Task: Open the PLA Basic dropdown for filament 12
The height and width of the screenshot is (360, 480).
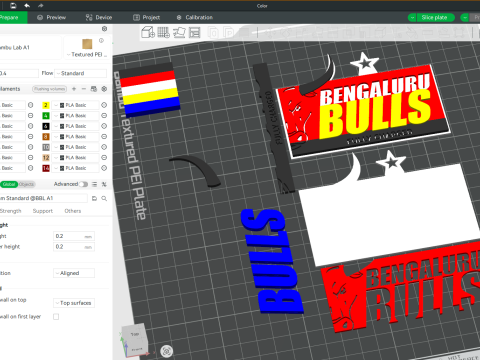Action: click(x=76, y=157)
